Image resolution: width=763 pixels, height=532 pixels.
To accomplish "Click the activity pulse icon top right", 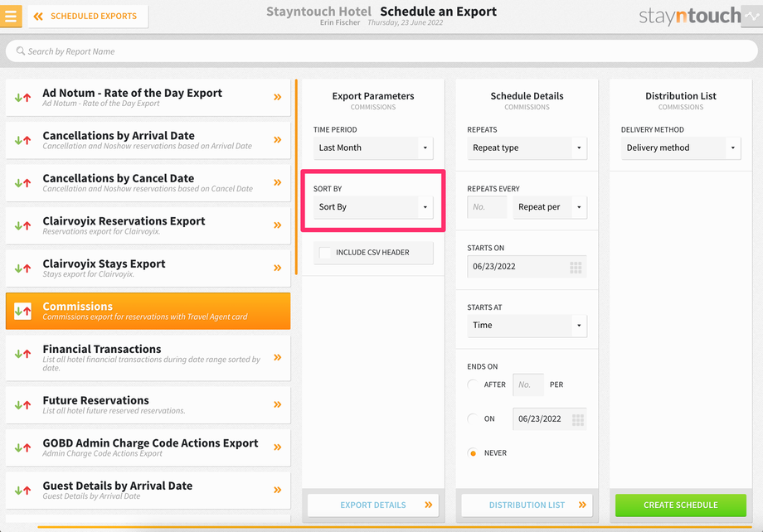I will tap(752, 16).
